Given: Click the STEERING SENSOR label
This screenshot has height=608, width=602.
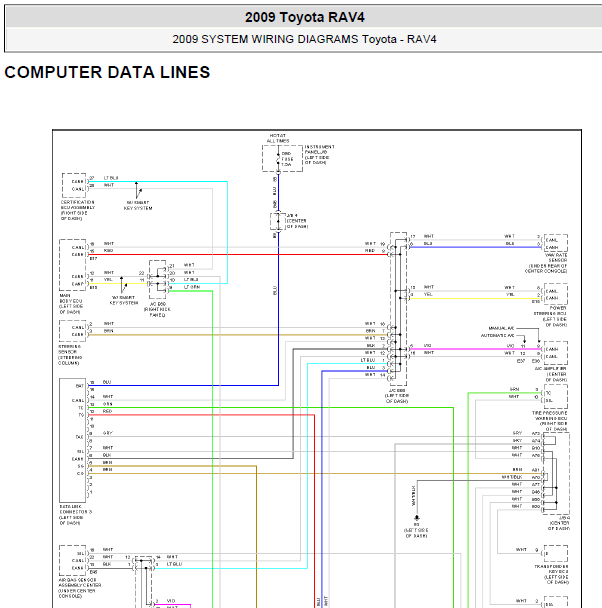Looking at the screenshot, I should tap(70, 355).
